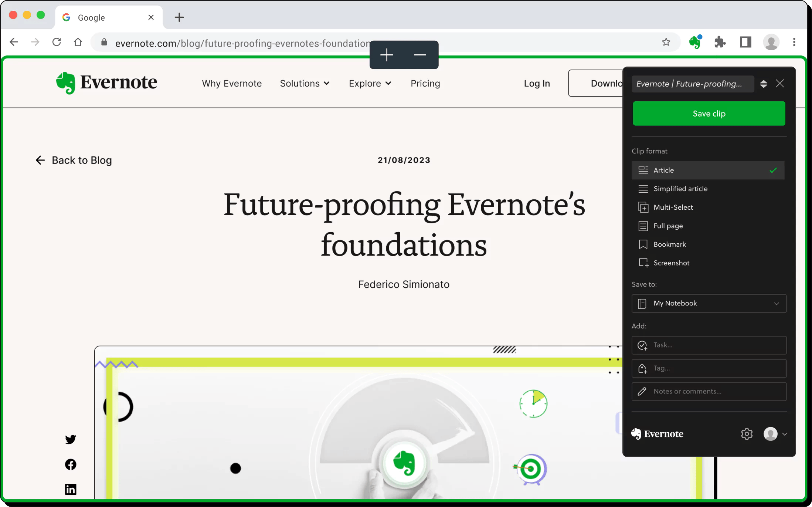
Task: Open Chrome extensions puzzle icon
Action: [720, 42]
